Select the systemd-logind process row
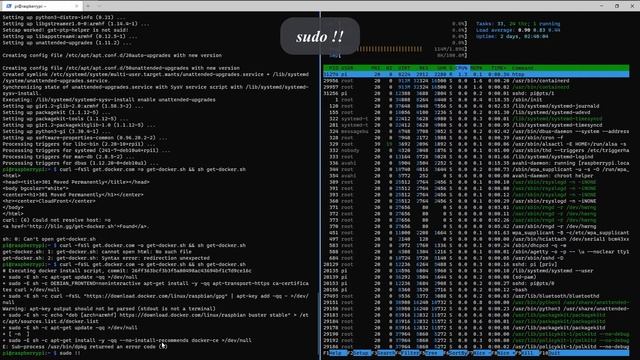 (476, 157)
